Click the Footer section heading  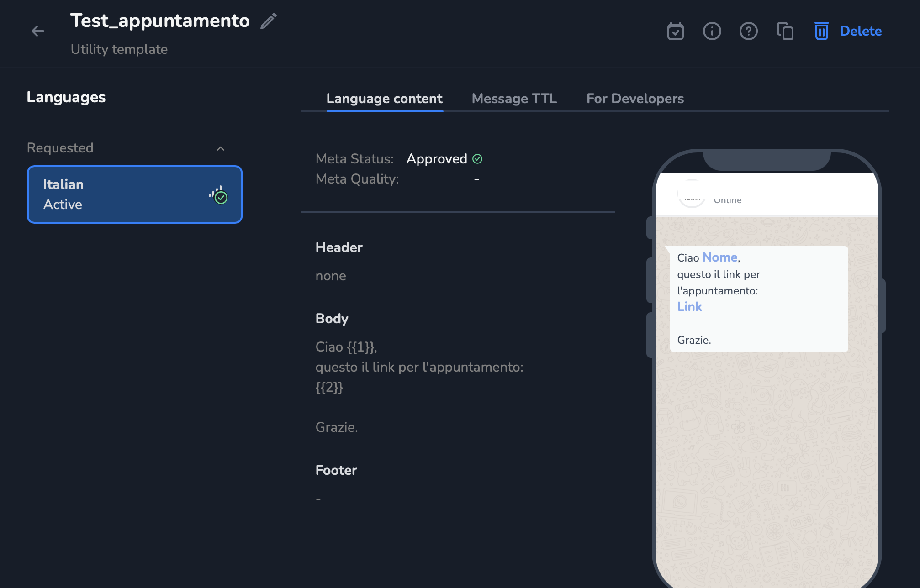pyautogui.click(x=336, y=470)
